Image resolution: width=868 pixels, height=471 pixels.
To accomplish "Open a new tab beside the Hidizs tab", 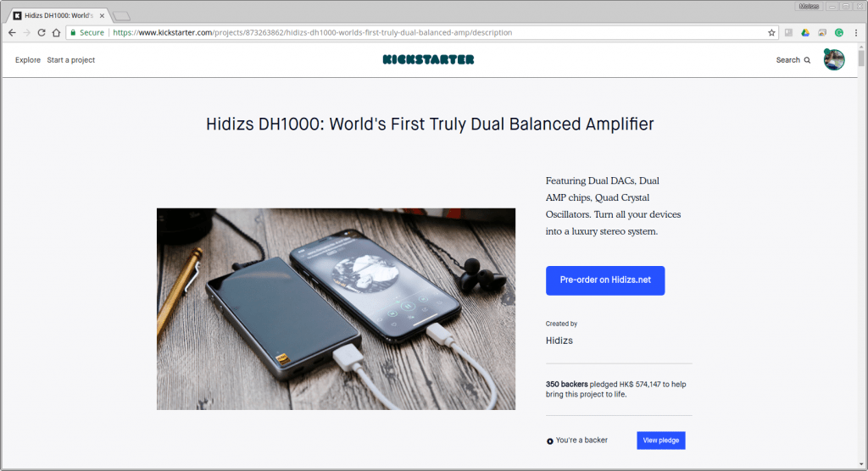I will tap(122, 15).
